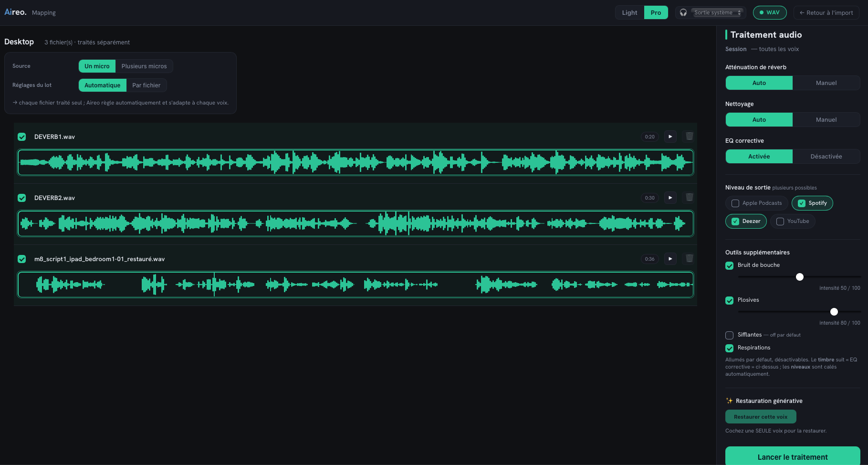Image resolution: width=868 pixels, height=465 pixels.
Task: Click the 0:20 duration badge
Action: coord(650,137)
